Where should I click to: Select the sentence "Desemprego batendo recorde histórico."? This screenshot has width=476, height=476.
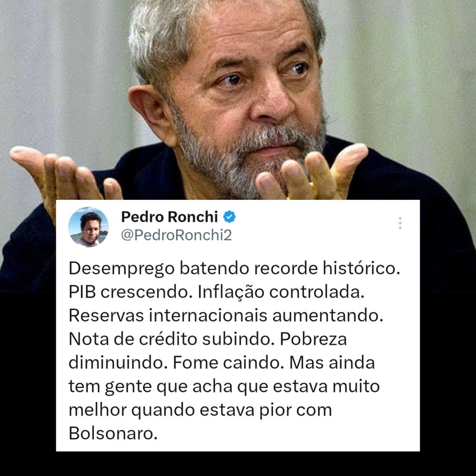234,268
